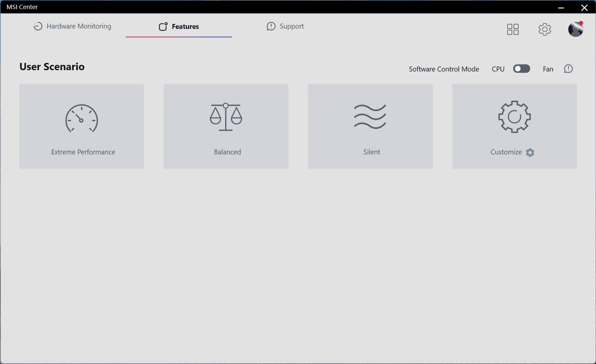
Task: Pick the Customize label
Action: click(x=506, y=152)
